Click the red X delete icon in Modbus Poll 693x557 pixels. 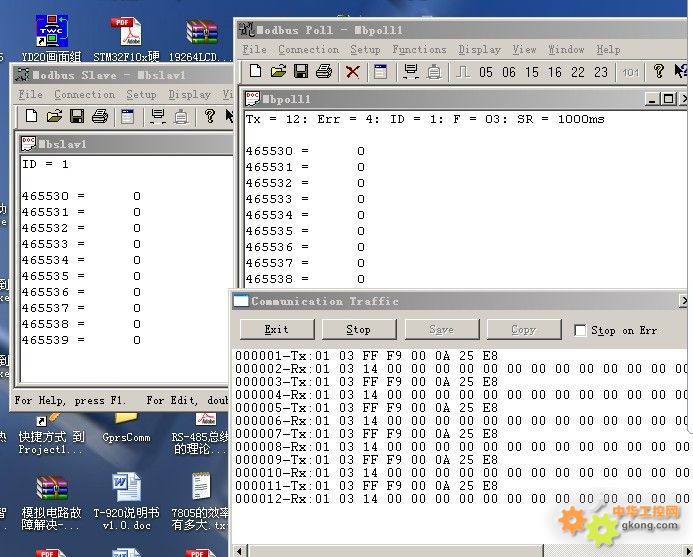point(352,72)
